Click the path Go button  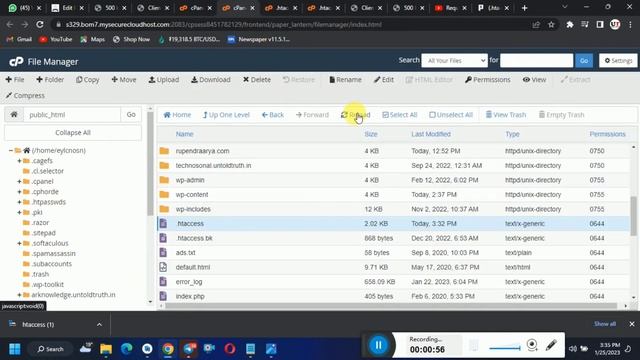coord(131,115)
